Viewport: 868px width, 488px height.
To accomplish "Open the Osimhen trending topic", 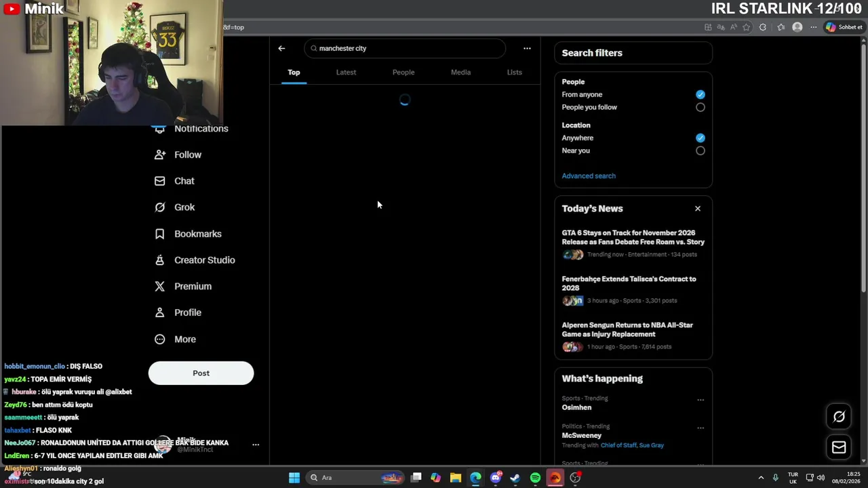I will pos(576,407).
